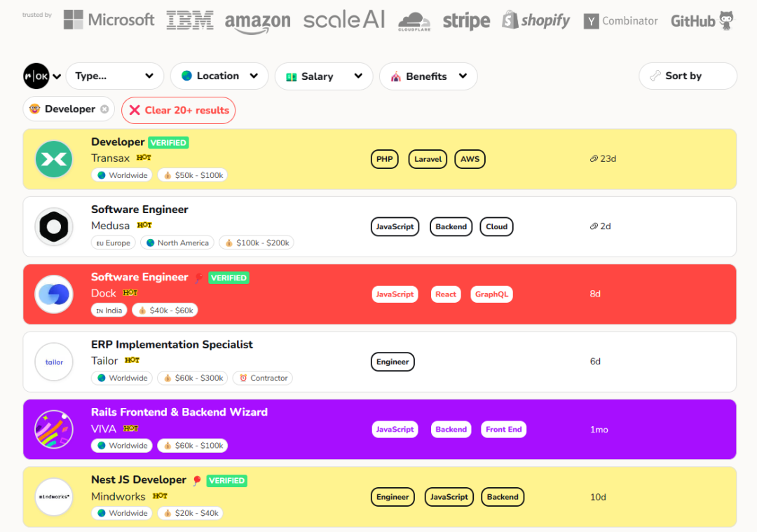Open Software Engineer job at Medusa
The height and width of the screenshot is (532, 757).
(139, 210)
